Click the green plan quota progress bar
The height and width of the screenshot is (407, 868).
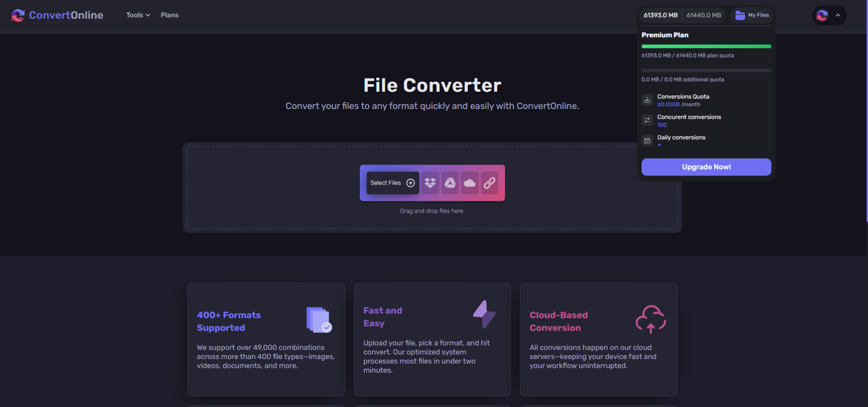tap(706, 46)
